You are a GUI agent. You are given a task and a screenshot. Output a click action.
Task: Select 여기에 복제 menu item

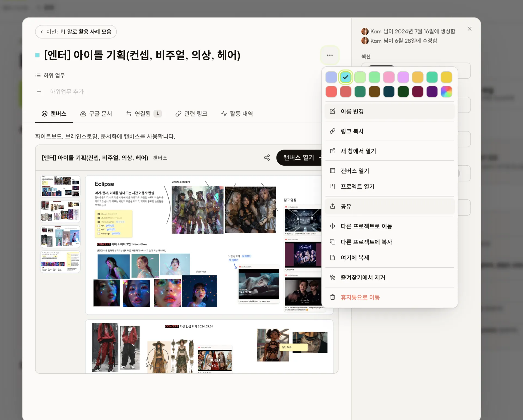tap(390, 258)
